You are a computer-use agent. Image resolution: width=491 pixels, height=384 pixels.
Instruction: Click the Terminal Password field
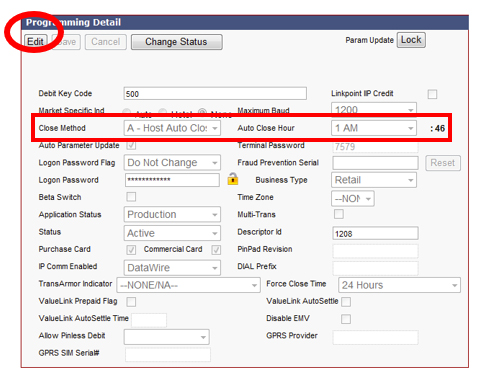pyautogui.click(x=375, y=147)
